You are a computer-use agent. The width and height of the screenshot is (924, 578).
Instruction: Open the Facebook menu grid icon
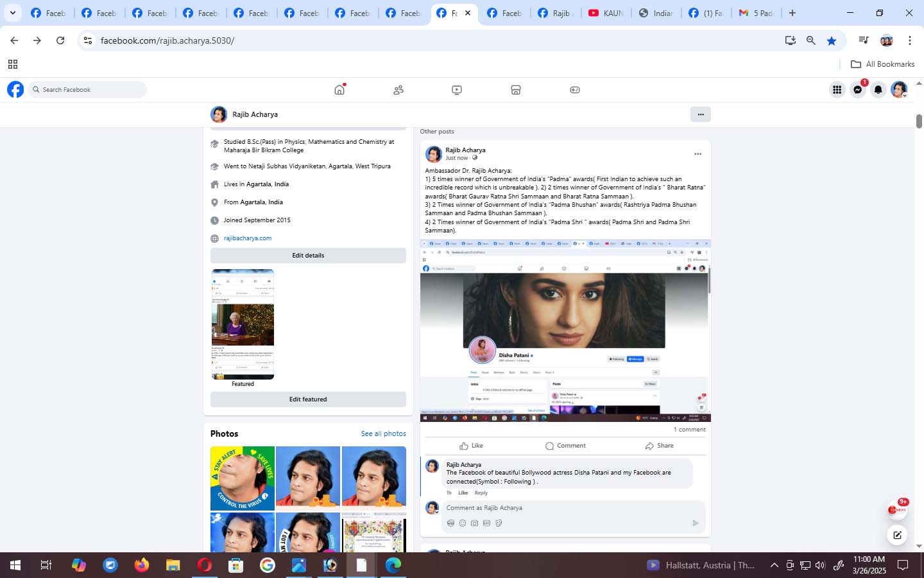(x=837, y=90)
